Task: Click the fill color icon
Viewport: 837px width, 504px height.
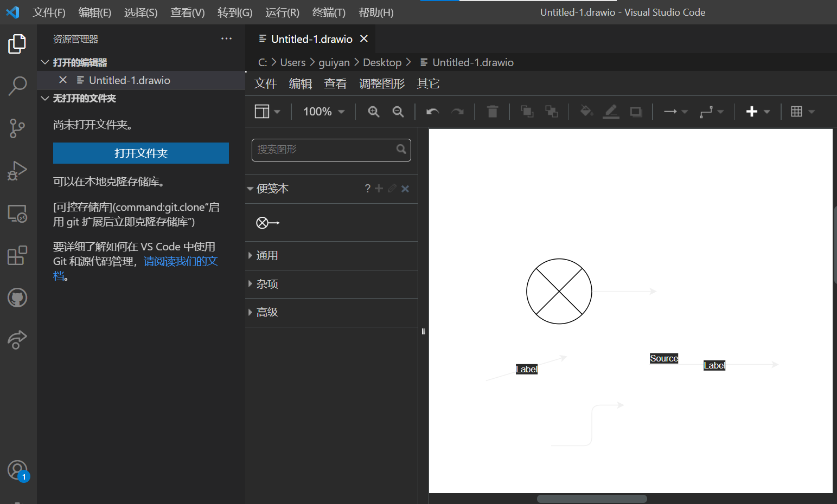Action: click(586, 111)
